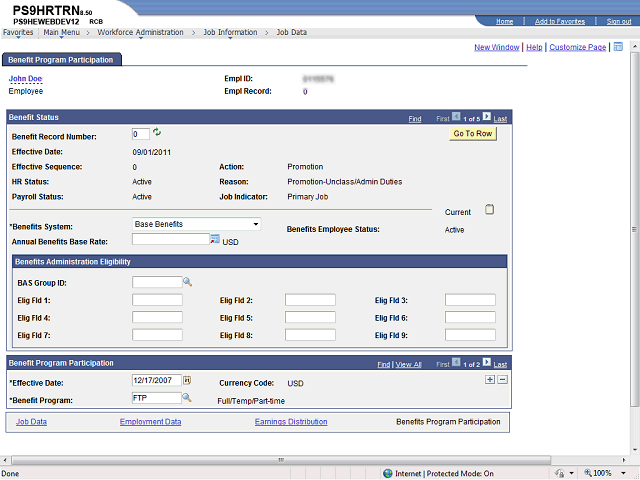Open the Main Menu dropdown
This screenshot has height=480, width=640.
click(62, 32)
